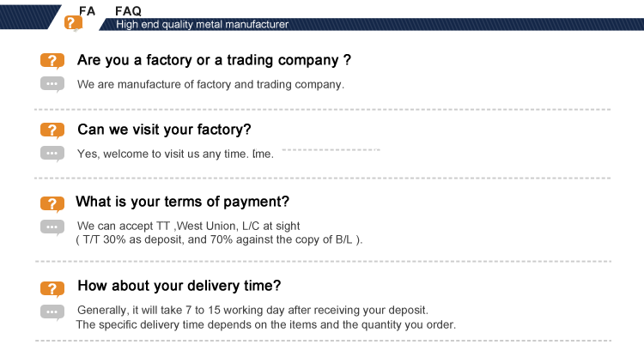Screen dimensions: 644x363
Task: Click the orange question icon in the FAQ header
Action: point(73,23)
